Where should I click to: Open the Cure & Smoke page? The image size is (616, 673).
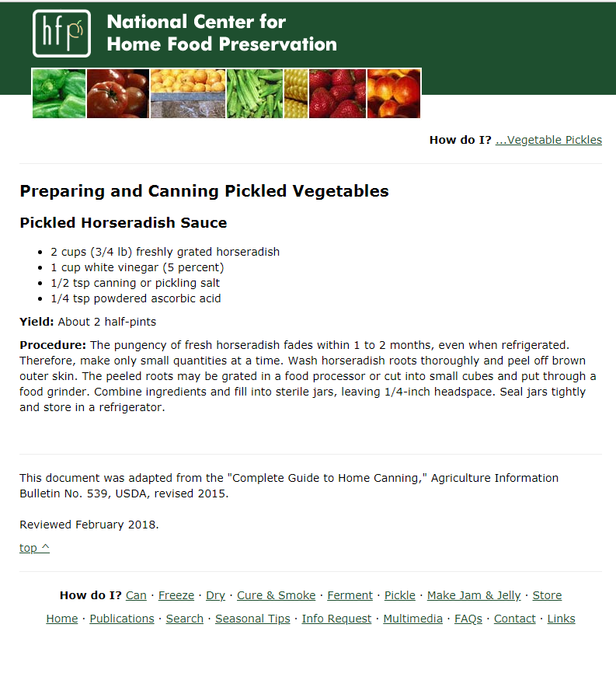coord(276,595)
